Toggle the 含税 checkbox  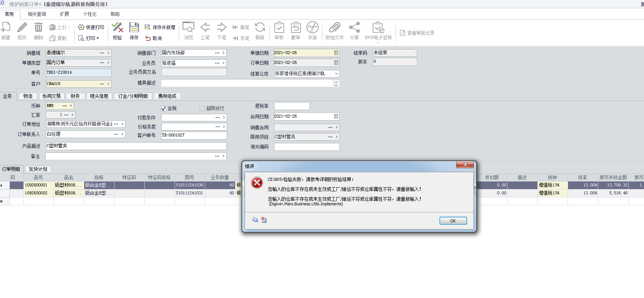[164, 109]
